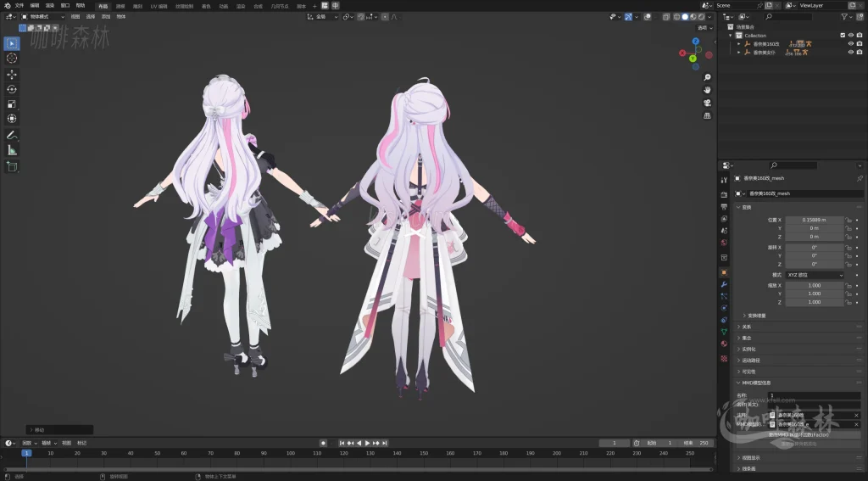
Task: Hide Collection using its eye icon
Action: [851, 35]
